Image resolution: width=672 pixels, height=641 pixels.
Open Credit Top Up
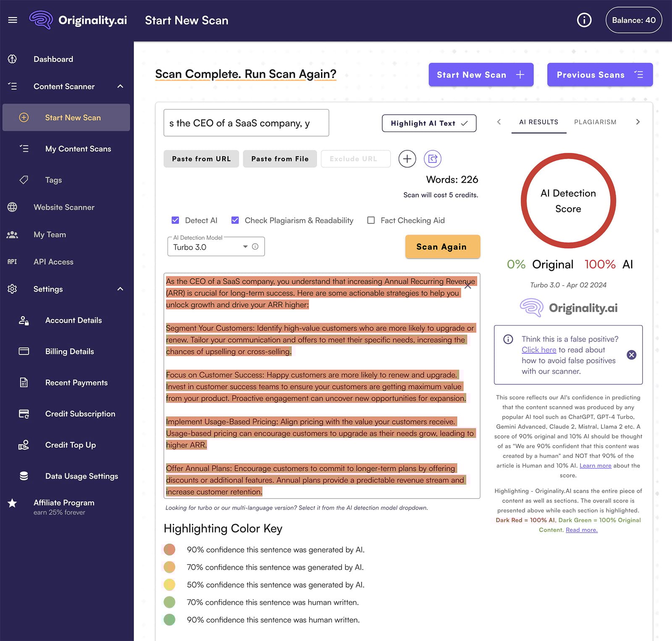click(x=71, y=445)
